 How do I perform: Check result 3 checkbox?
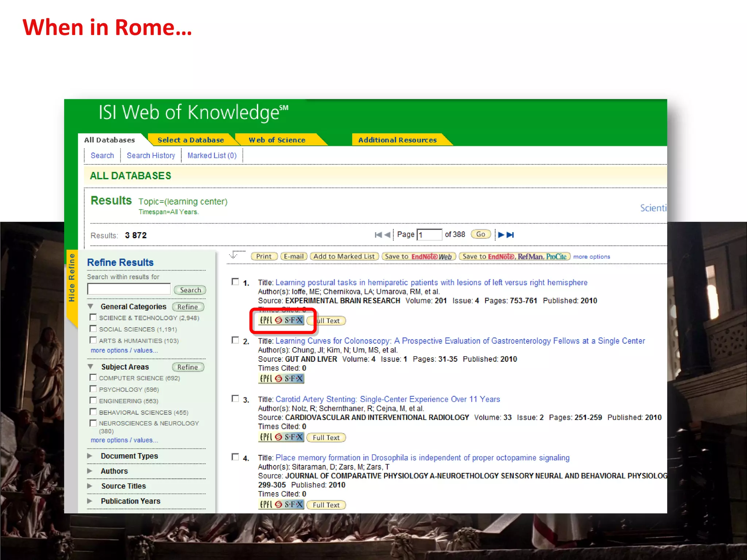coord(235,398)
